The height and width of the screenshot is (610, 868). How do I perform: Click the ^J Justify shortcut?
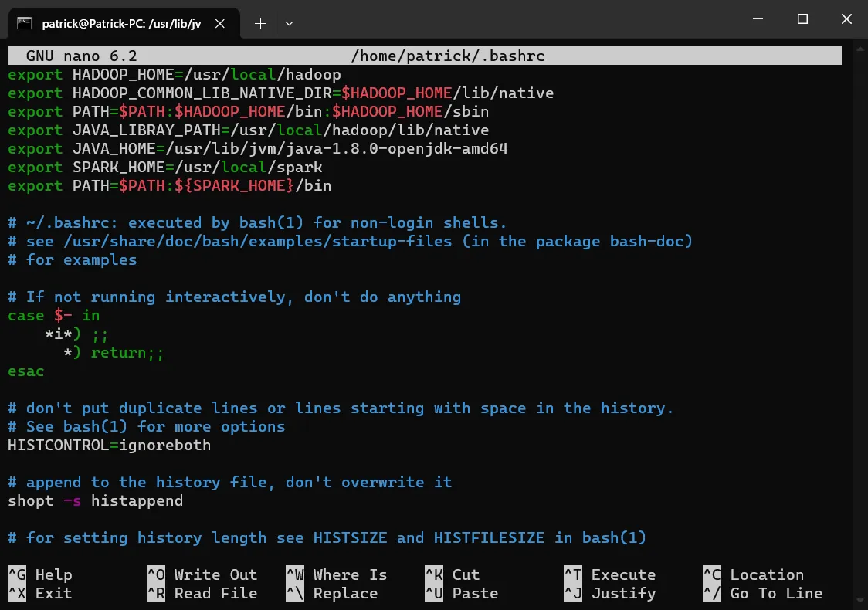pos(609,593)
